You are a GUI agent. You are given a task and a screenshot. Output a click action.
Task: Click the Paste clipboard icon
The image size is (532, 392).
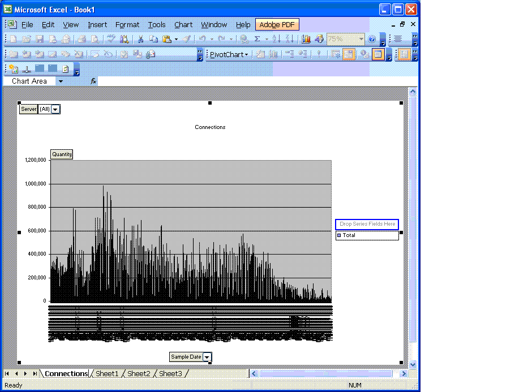(167, 39)
